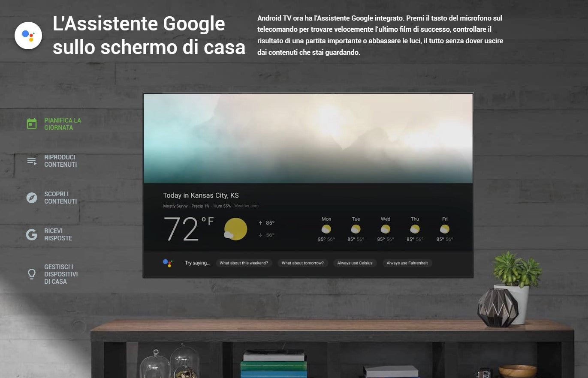Choose the 'Always use Fahrenheit' suggestion
This screenshot has height=378, width=588.
pyautogui.click(x=407, y=263)
